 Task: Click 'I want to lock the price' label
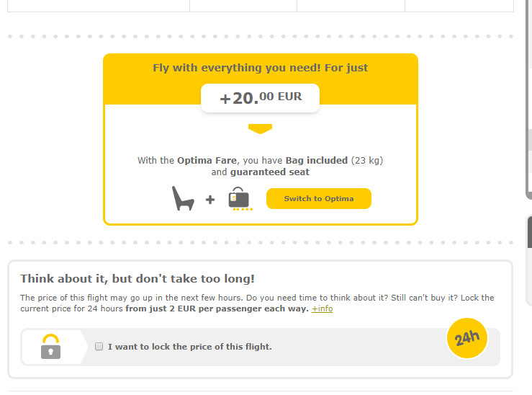tap(190, 347)
